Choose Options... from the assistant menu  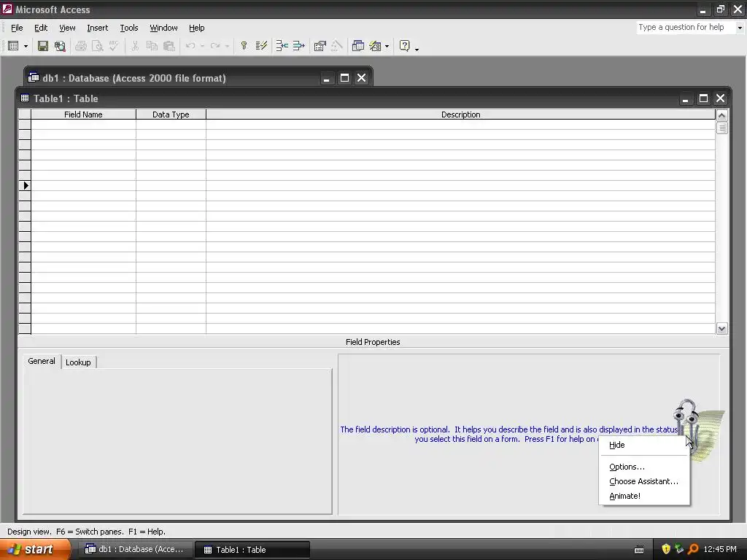pos(644,467)
